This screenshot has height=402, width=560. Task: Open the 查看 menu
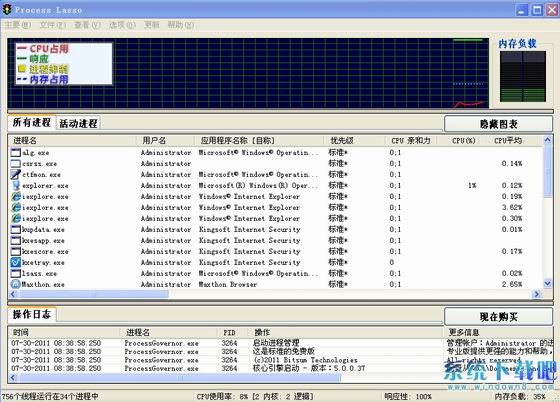click(87, 25)
